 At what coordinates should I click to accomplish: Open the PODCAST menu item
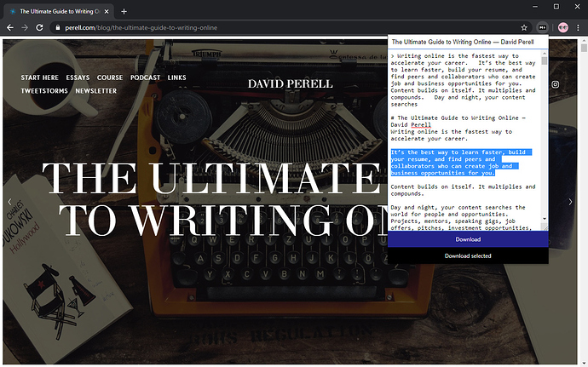[146, 77]
